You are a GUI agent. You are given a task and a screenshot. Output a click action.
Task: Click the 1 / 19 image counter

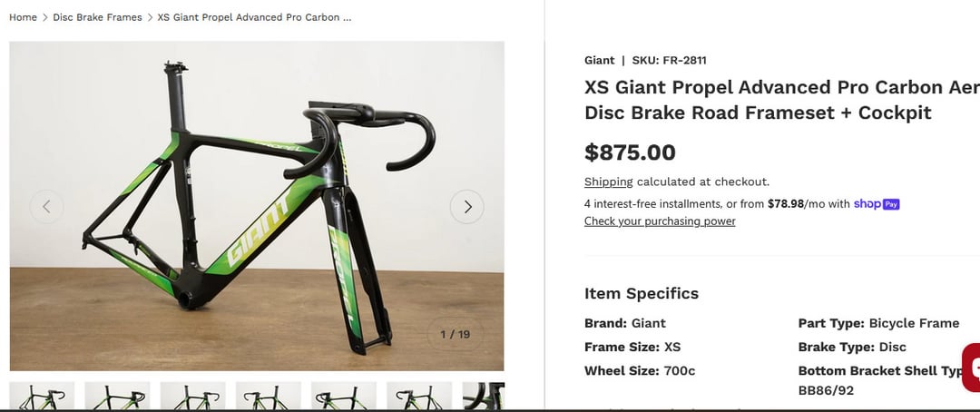coord(455,335)
